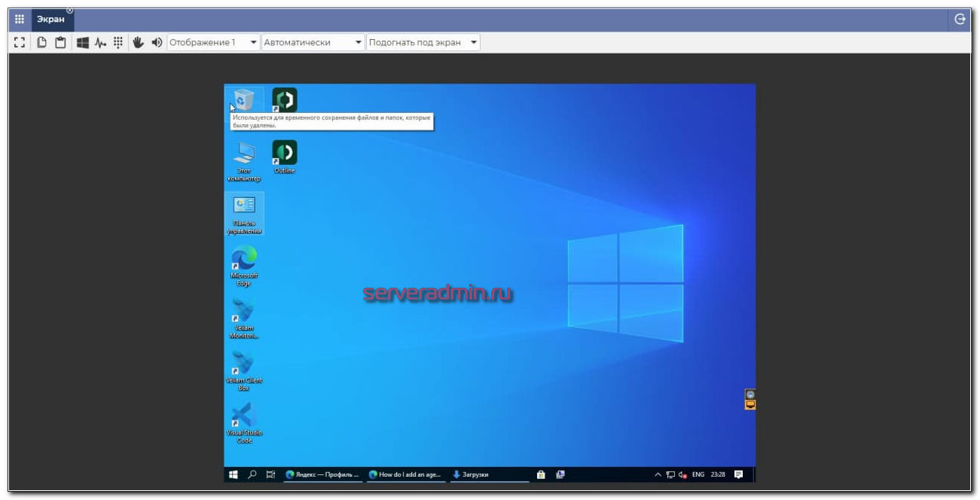
Task: Toggle remote sound with the speaker icon
Action: point(157,43)
